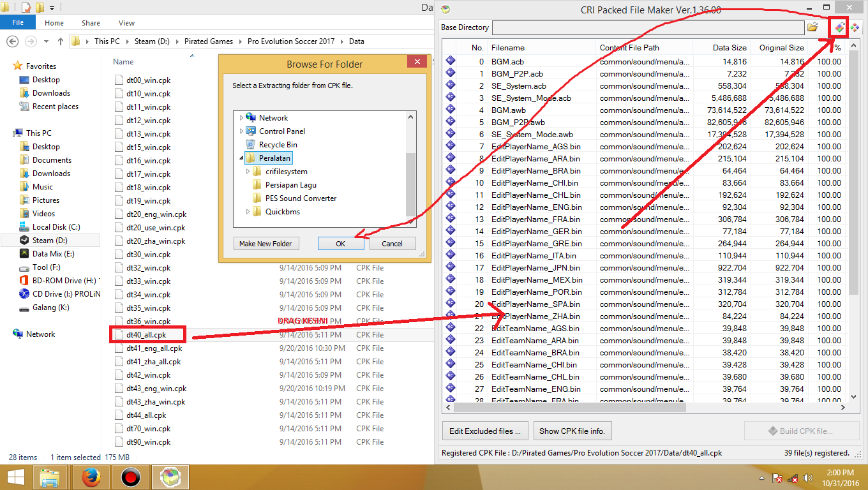Launch Firefox from the taskbar
868x490 pixels.
click(x=91, y=477)
